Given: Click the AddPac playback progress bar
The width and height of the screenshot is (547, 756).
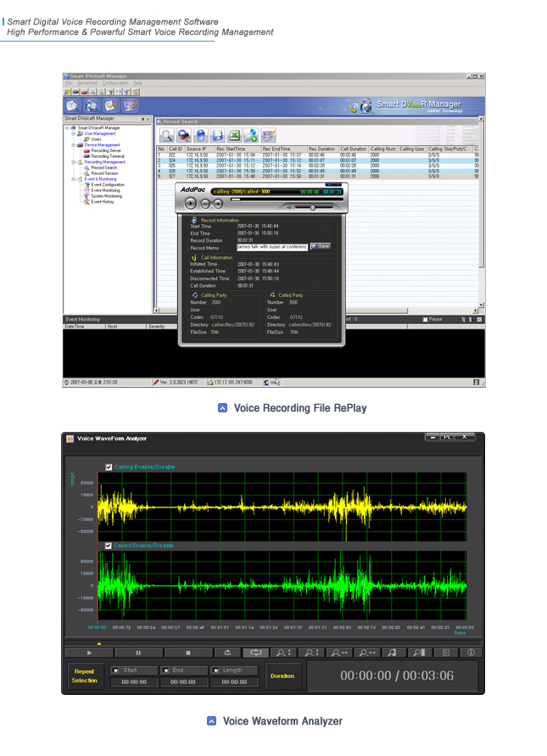Looking at the screenshot, I should coord(287,199).
